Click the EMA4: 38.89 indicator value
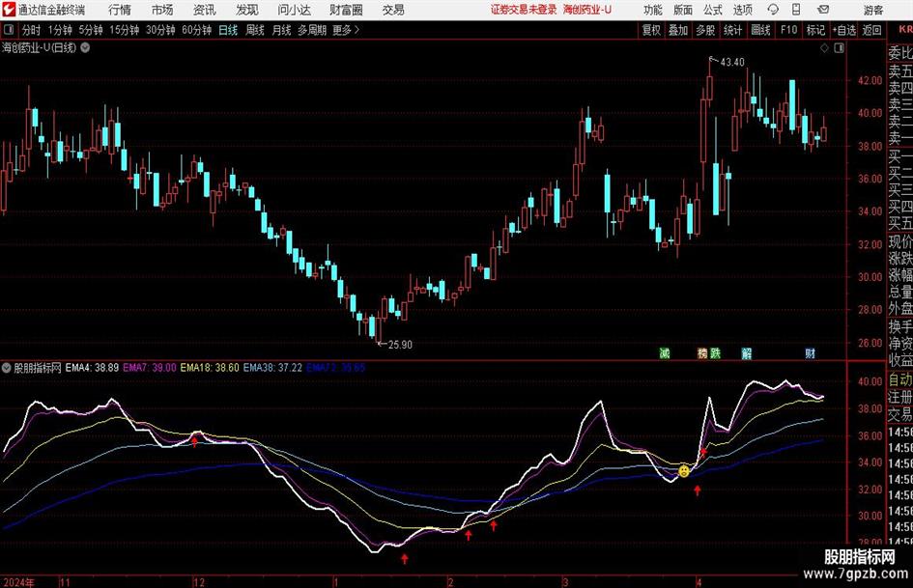913x588 pixels. tap(92, 367)
